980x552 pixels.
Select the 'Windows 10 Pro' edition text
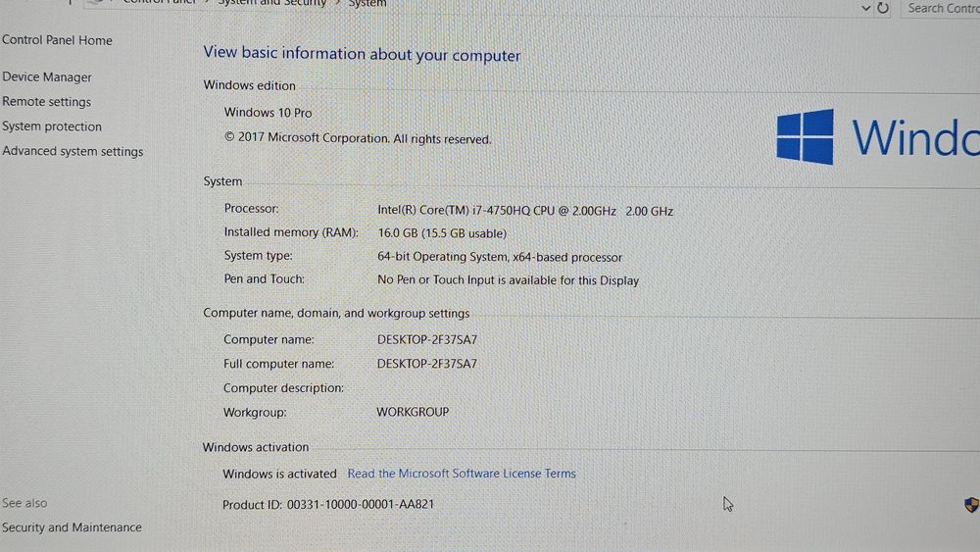(x=268, y=113)
